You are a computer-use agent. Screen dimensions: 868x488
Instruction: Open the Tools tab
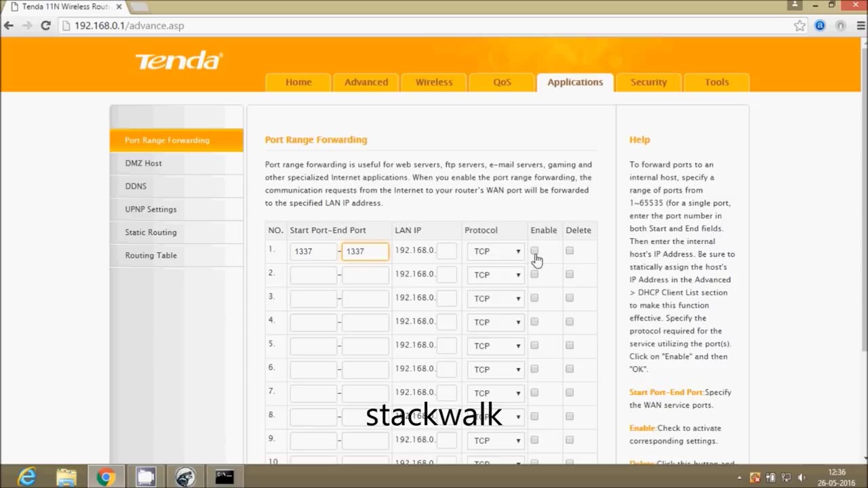(x=717, y=82)
